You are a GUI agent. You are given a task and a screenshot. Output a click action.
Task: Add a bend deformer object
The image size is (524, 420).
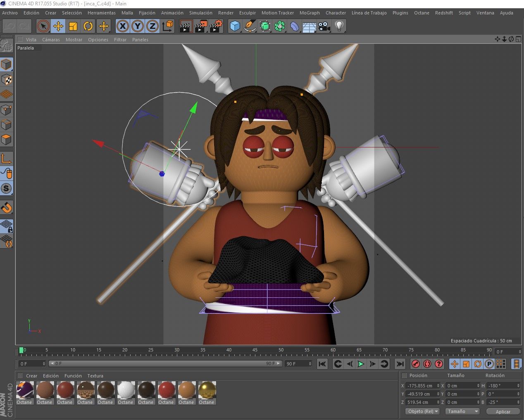295,26
